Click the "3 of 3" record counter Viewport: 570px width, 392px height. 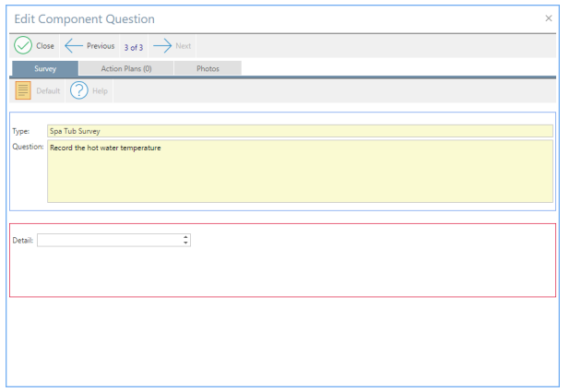[134, 47]
